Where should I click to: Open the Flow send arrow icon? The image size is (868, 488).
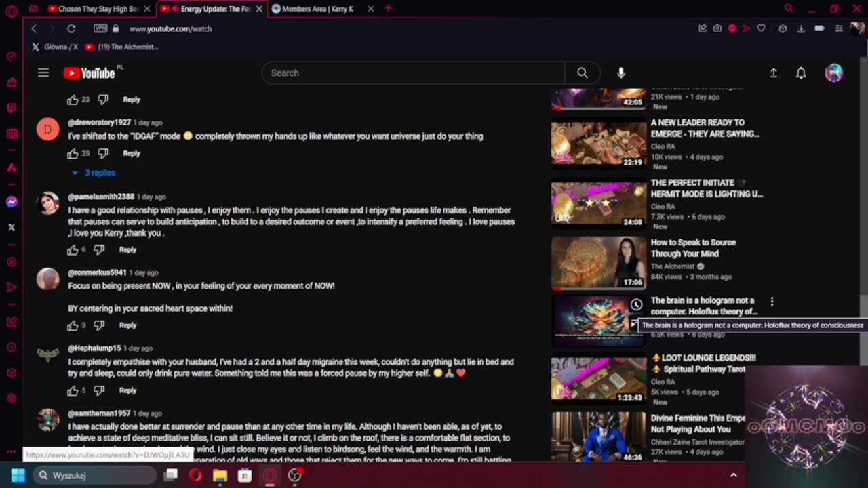(x=747, y=28)
